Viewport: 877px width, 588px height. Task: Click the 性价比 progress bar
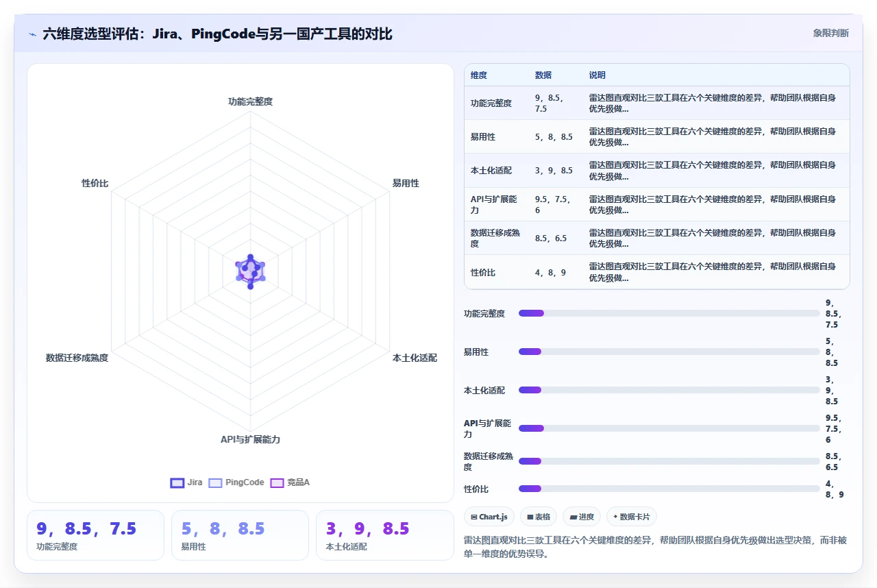(x=669, y=489)
